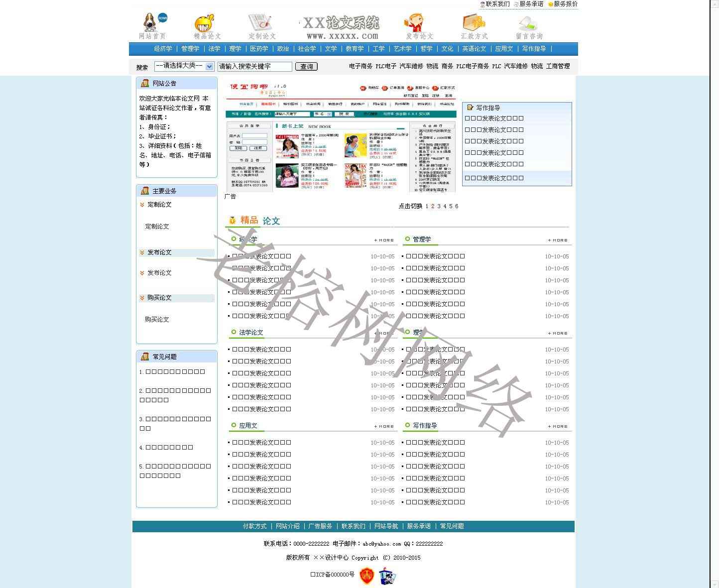Image resolution: width=719 pixels, height=588 pixels.
Task: Click the 精品论文 medal icon
Action: coord(232,220)
